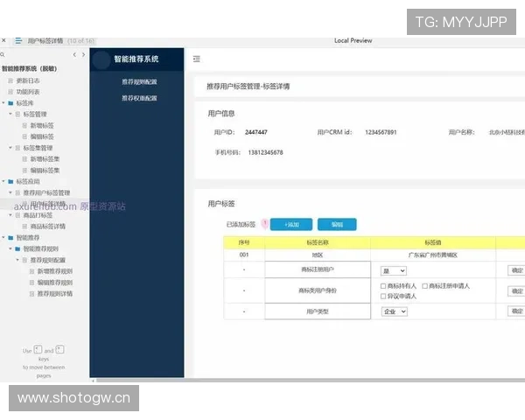Click 确定 in the 商标类用户身份 row
Image resolution: width=525 pixels, height=420 pixels.
[x=516, y=291]
